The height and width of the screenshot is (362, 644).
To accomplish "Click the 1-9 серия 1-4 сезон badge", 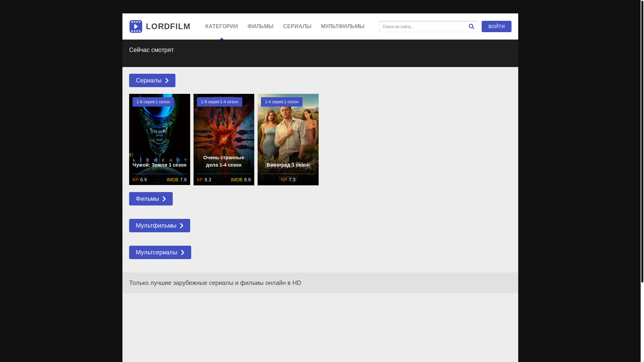I will [219, 102].
